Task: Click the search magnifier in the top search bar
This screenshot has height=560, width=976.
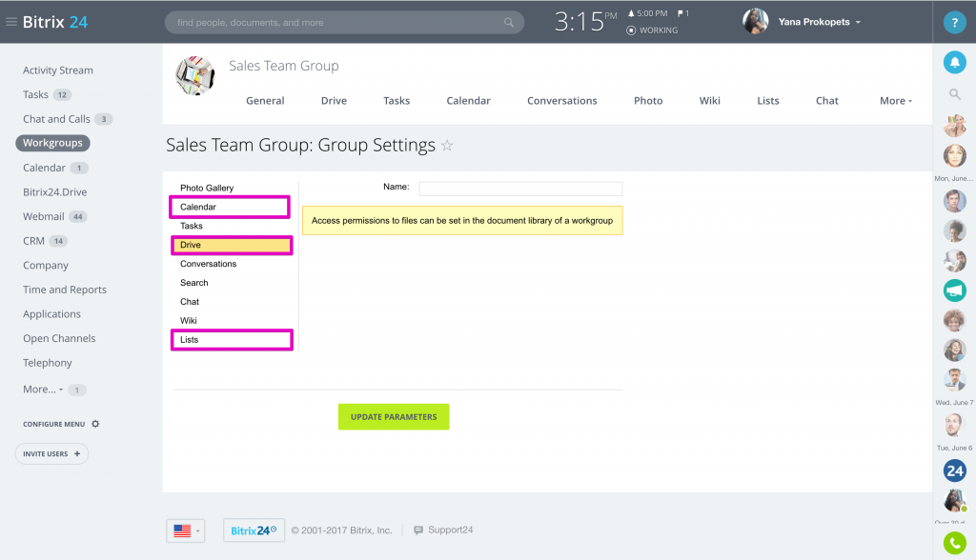Action: 509,23
